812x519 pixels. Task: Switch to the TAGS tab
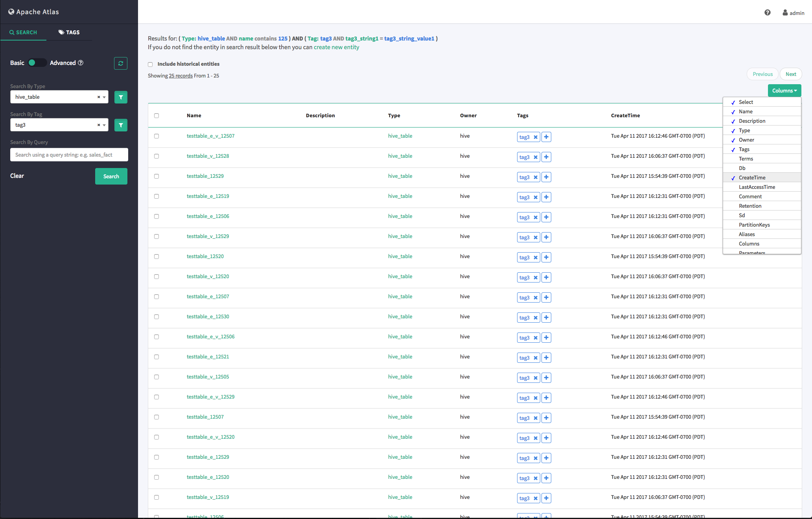pos(69,32)
